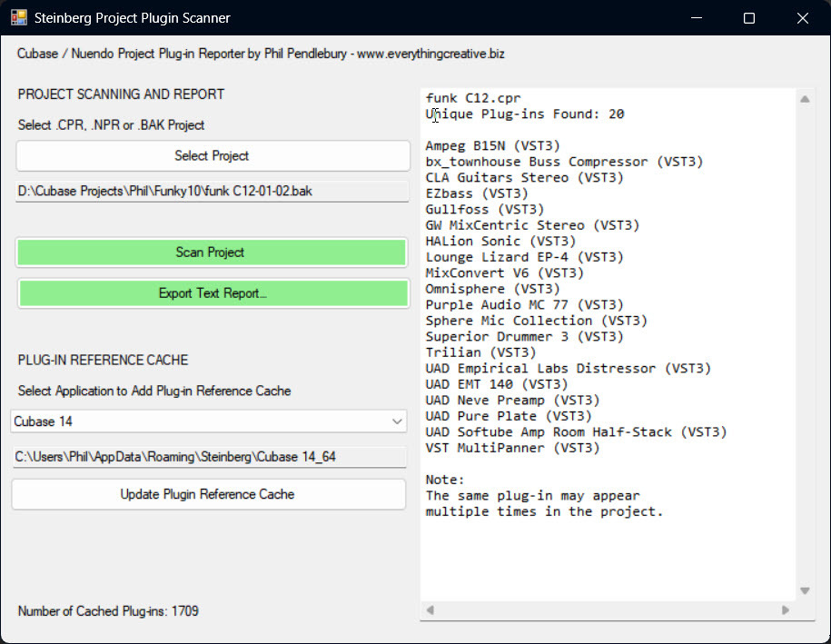Maximize the Plugin Scanner window
831x644 pixels.
click(x=749, y=18)
